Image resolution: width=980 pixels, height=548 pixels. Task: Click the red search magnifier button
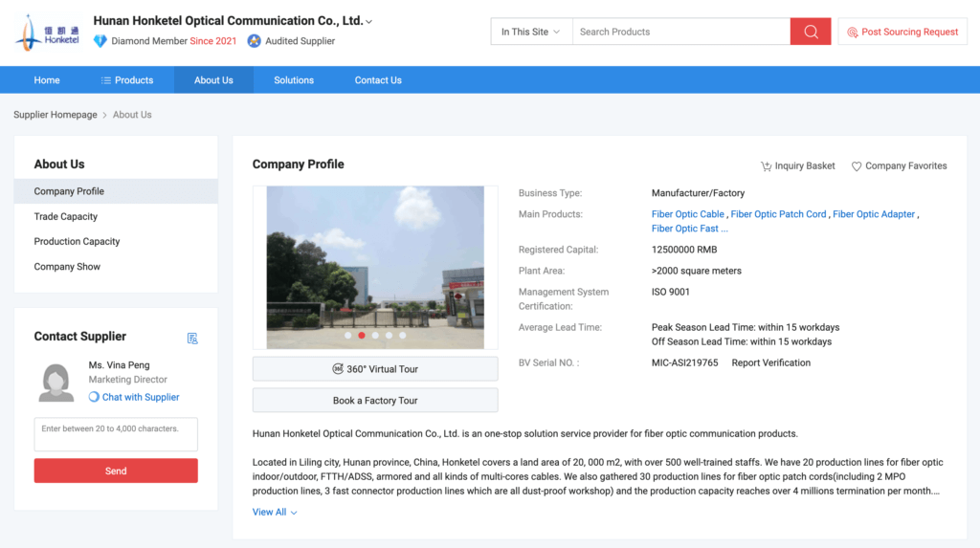click(811, 32)
